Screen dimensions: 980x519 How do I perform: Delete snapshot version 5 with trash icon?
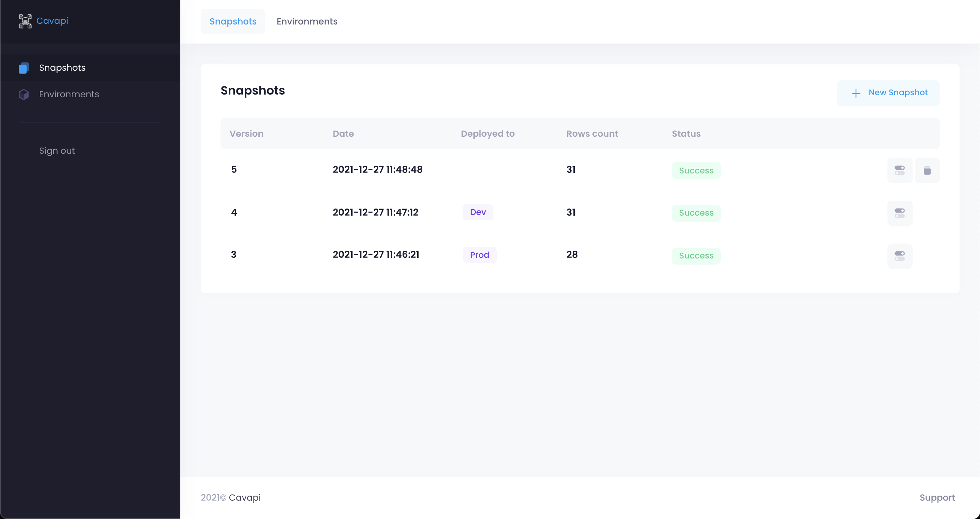click(x=927, y=170)
